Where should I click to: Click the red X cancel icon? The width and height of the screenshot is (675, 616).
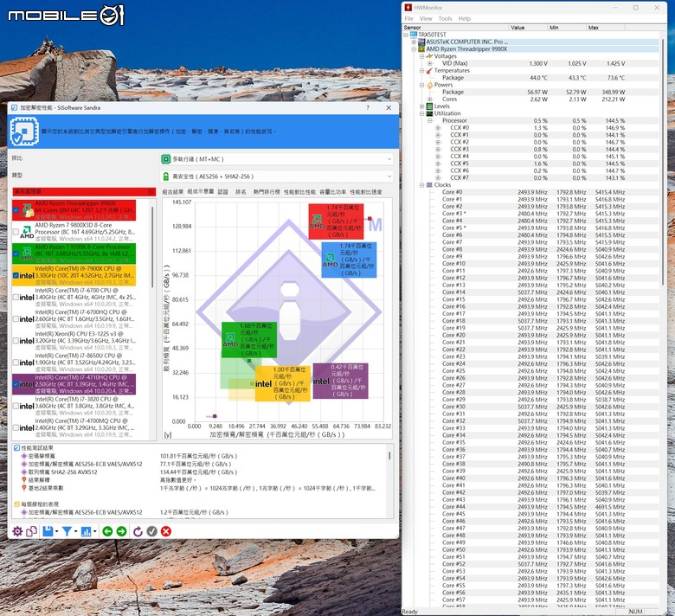point(166,531)
